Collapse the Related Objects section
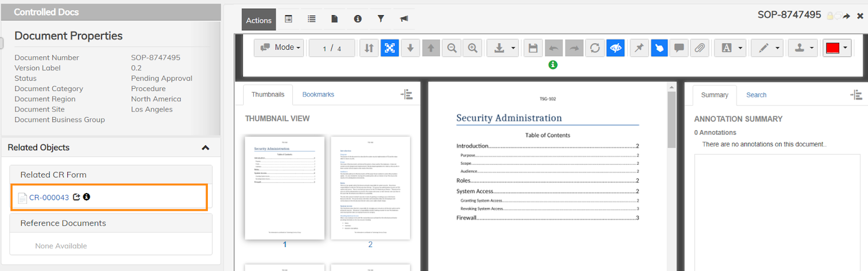This screenshot has height=271, width=868. [206, 147]
